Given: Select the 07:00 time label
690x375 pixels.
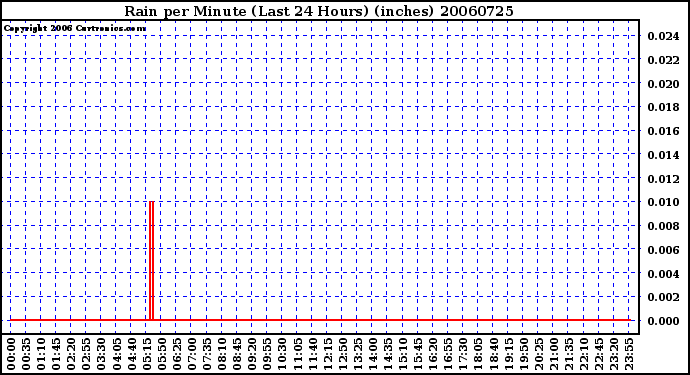Looking at the screenshot, I should coord(191,354).
